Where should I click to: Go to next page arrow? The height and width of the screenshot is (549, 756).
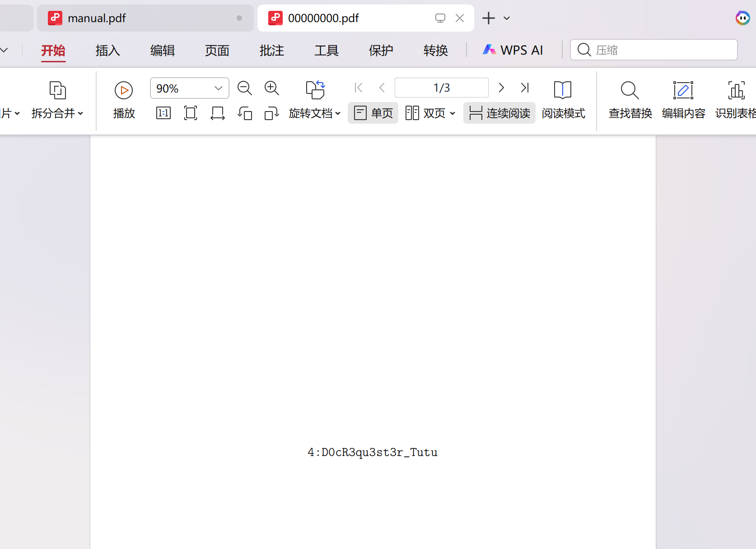pos(501,88)
